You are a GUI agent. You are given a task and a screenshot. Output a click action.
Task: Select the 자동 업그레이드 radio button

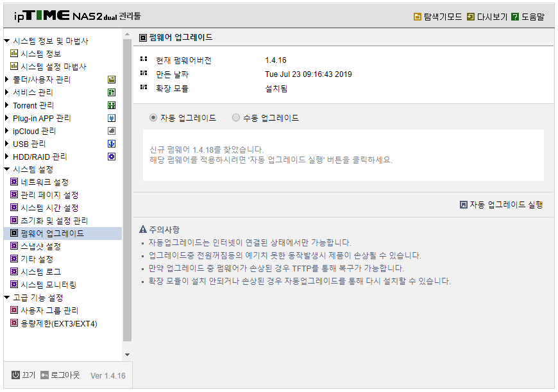click(153, 117)
